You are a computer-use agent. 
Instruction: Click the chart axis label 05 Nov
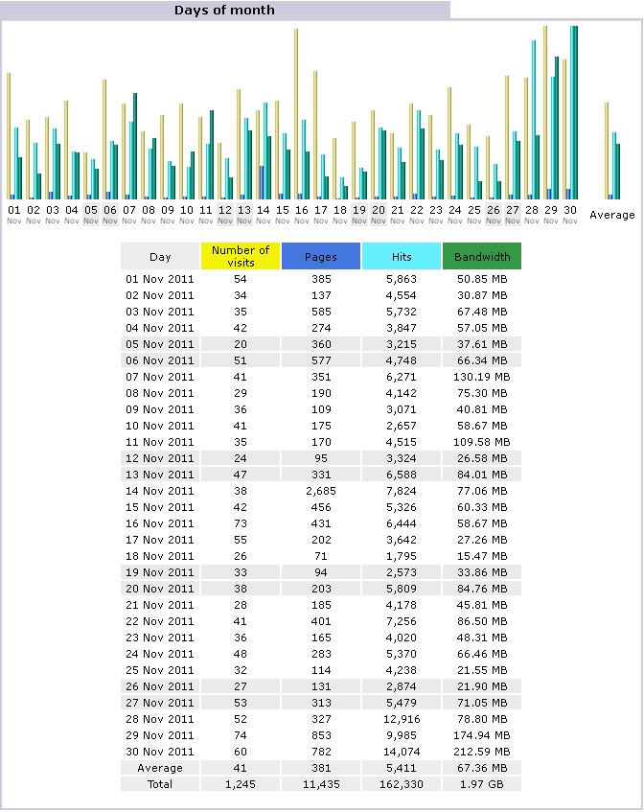pyautogui.click(x=91, y=215)
